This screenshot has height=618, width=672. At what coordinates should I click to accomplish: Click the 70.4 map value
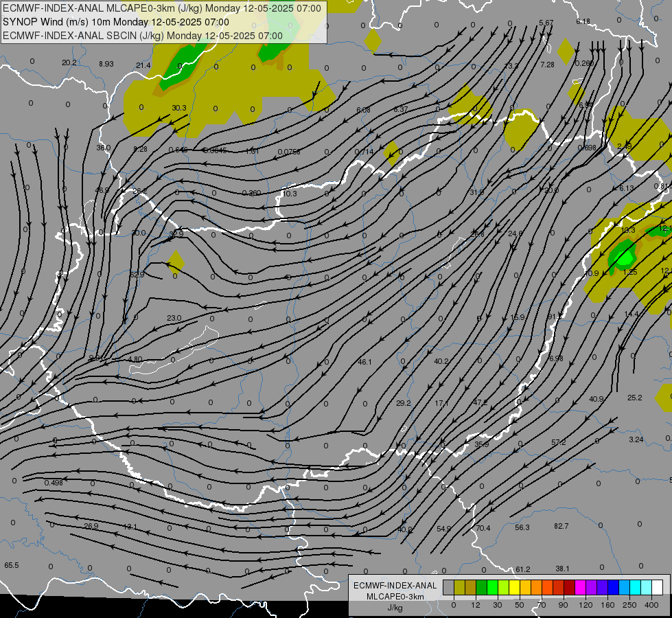483,528
